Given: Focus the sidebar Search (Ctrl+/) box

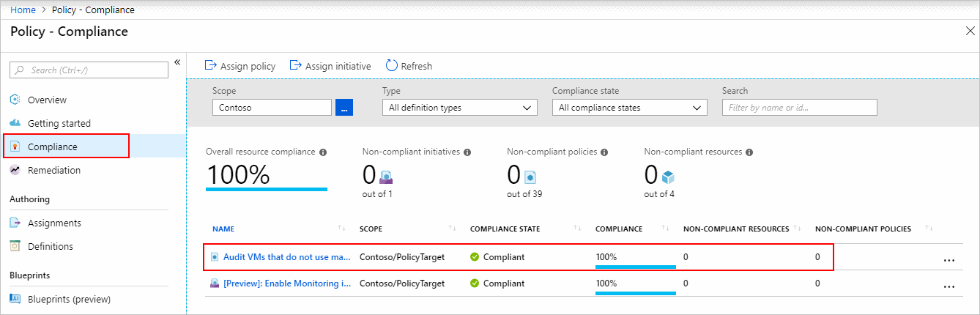Looking at the screenshot, I should (89, 70).
